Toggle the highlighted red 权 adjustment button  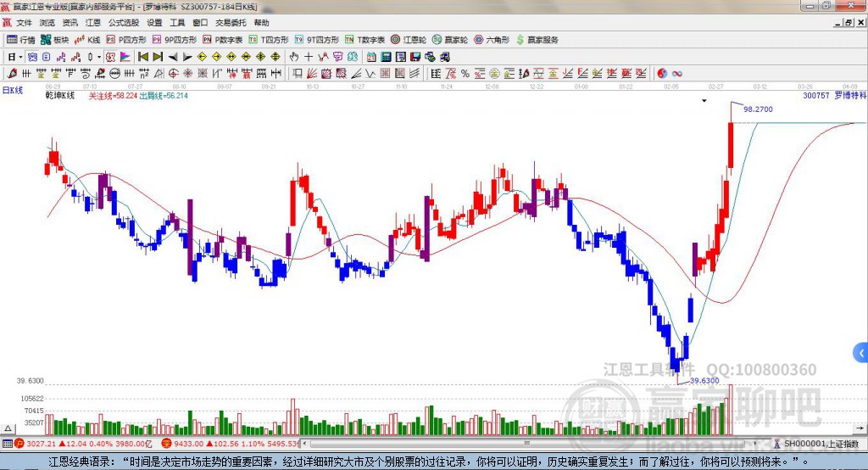pyautogui.click(x=110, y=57)
